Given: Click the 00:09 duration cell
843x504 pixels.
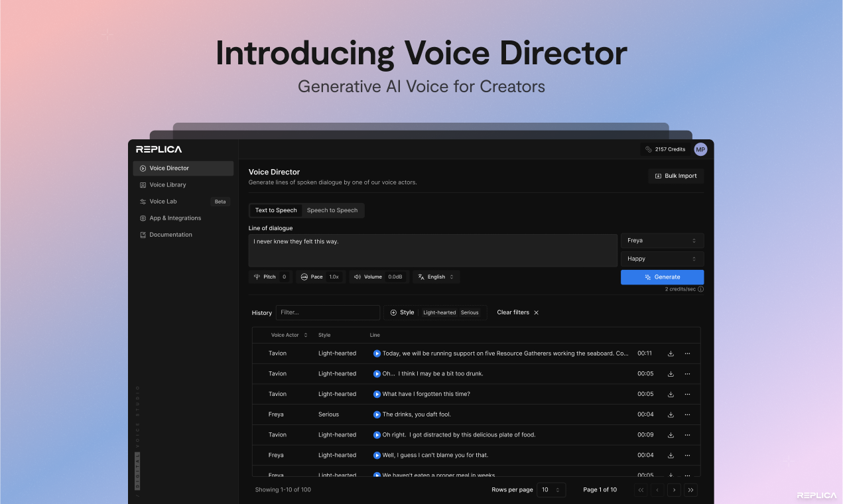Looking at the screenshot, I should 645,435.
